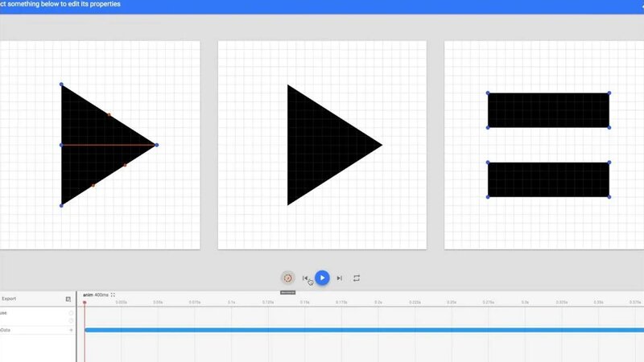Click the 0.1s tick on timeline ruler
Screen dimensions: 644x362
(231, 302)
